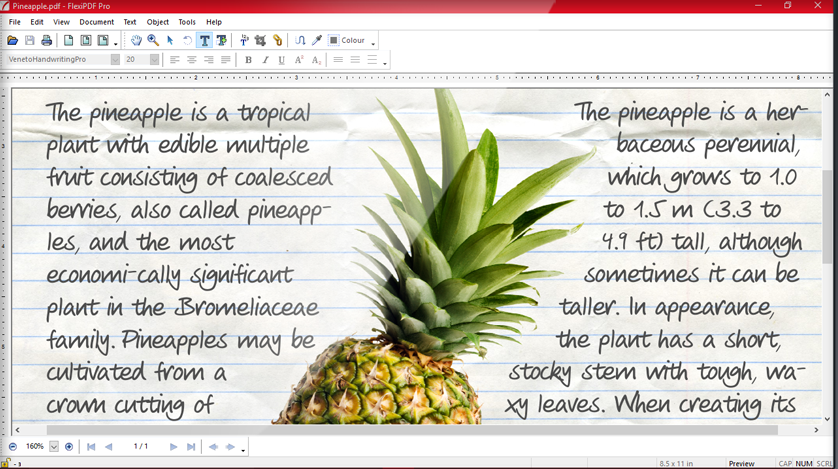Image resolution: width=838 pixels, height=469 pixels.
Task: Click the blank new page icon
Action: tap(68, 40)
